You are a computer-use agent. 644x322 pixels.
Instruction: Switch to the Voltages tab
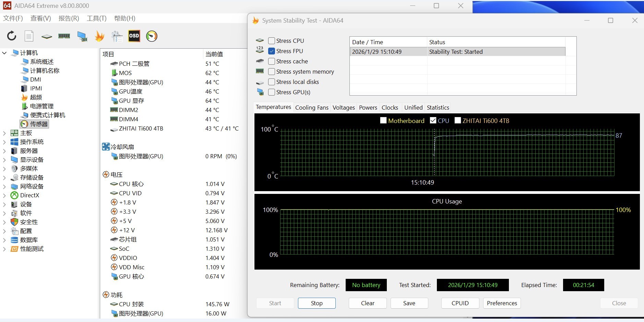coord(343,107)
